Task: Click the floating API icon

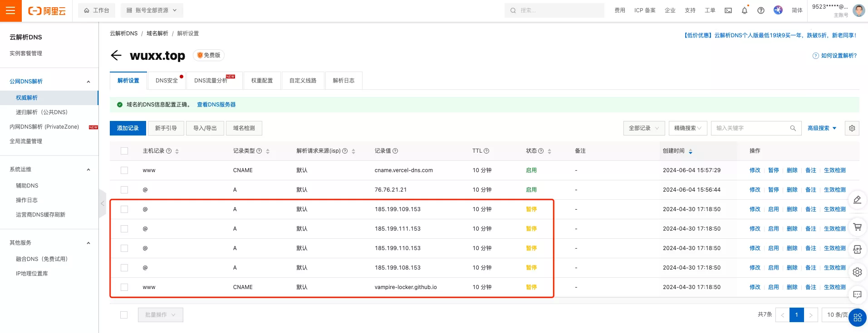Action: 857,249
